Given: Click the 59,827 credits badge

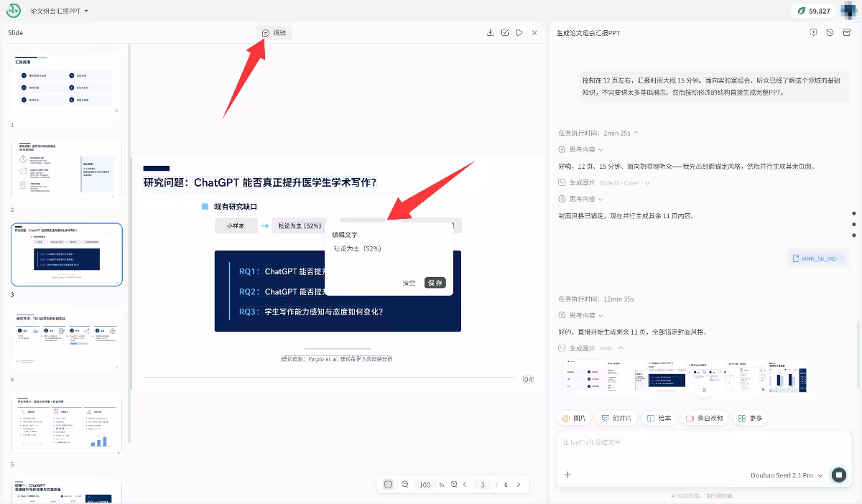Looking at the screenshot, I should click(x=814, y=11).
